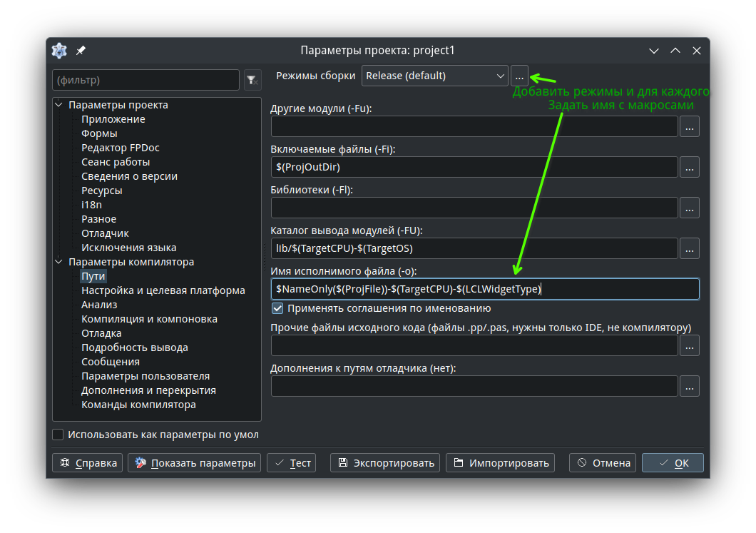Open the Режимы сборки Release dropdown
This screenshot has height=533, width=756.
pyautogui.click(x=434, y=76)
